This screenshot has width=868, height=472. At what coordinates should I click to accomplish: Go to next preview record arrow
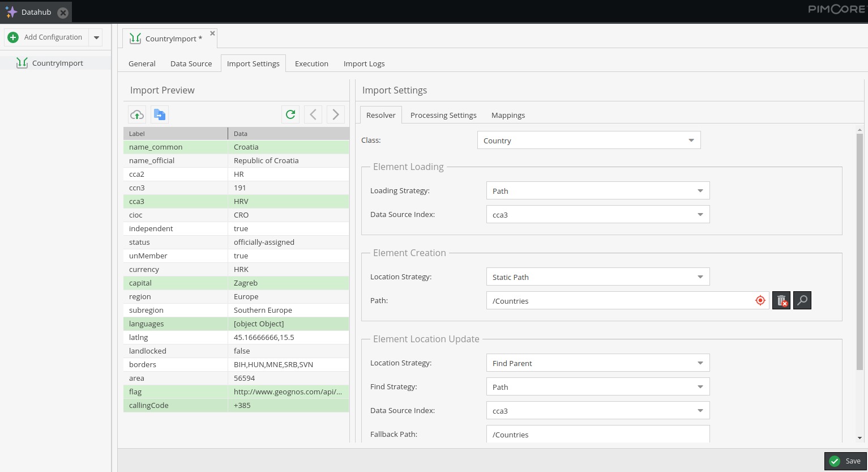[336, 114]
